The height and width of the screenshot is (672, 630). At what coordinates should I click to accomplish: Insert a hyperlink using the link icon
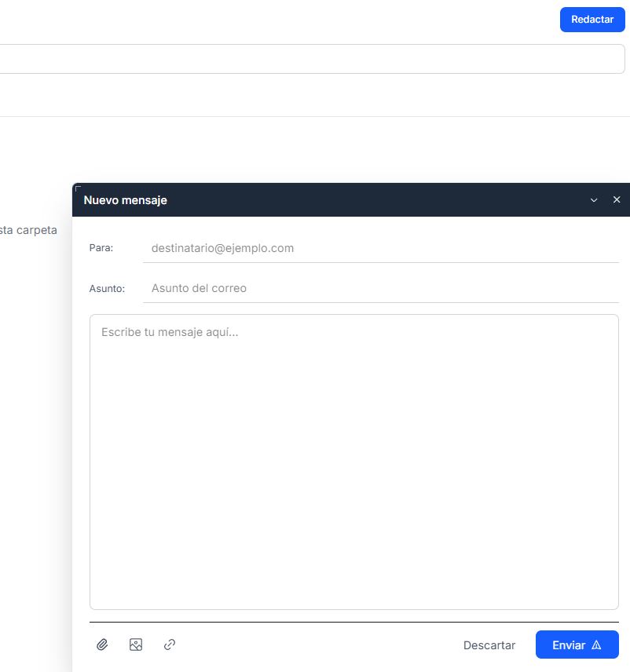(x=169, y=645)
